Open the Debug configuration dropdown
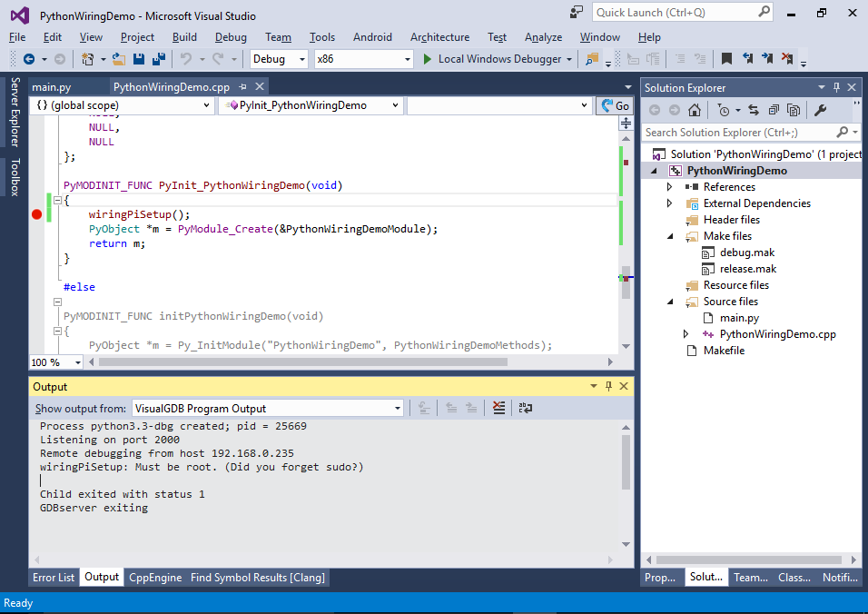The image size is (868, 614). coord(281,59)
